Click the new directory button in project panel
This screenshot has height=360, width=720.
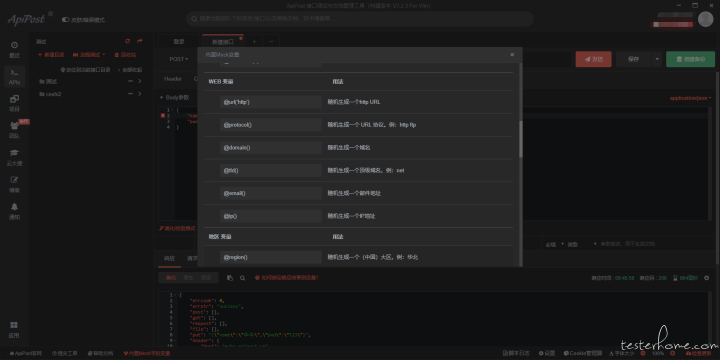tap(51, 55)
